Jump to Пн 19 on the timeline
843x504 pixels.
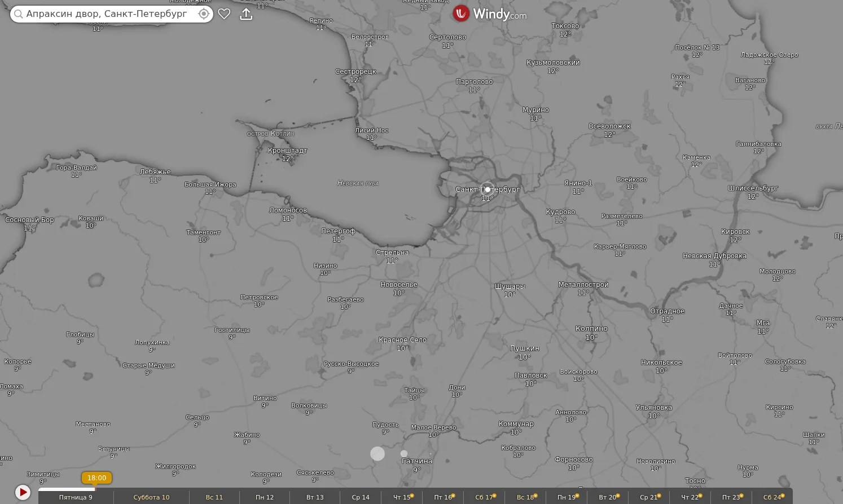pos(567,497)
